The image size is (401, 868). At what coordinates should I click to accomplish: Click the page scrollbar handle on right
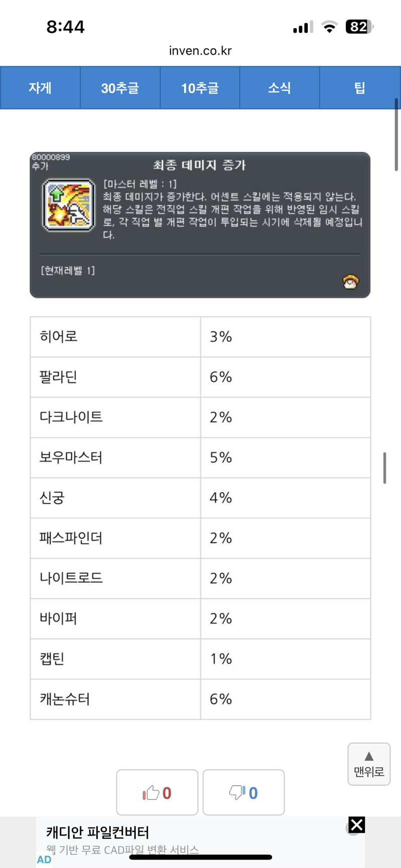tap(384, 468)
